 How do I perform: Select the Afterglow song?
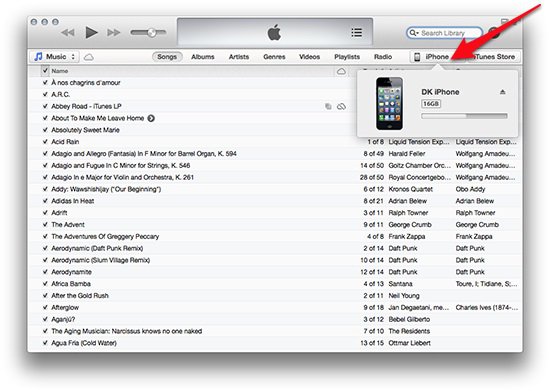[x=65, y=308]
